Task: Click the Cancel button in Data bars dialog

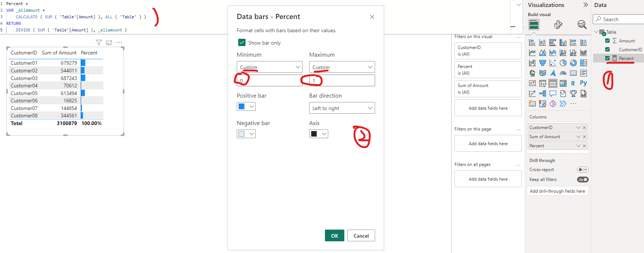Action: point(361,235)
